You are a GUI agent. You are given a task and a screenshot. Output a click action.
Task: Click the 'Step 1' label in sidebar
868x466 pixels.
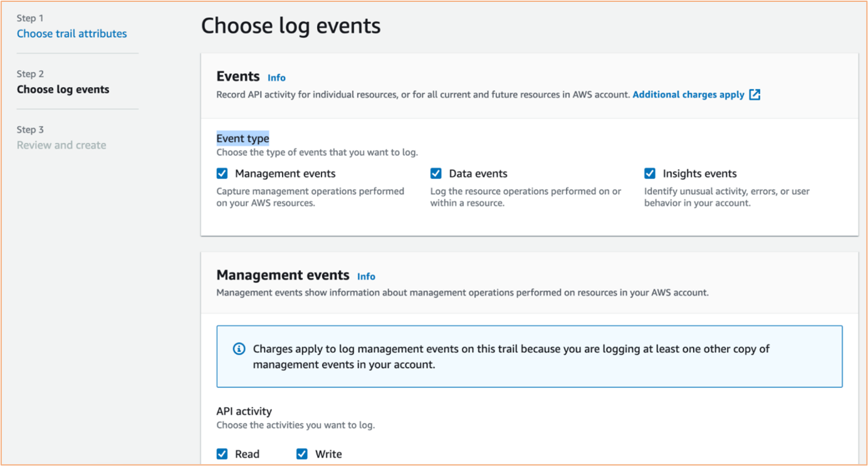point(30,18)
